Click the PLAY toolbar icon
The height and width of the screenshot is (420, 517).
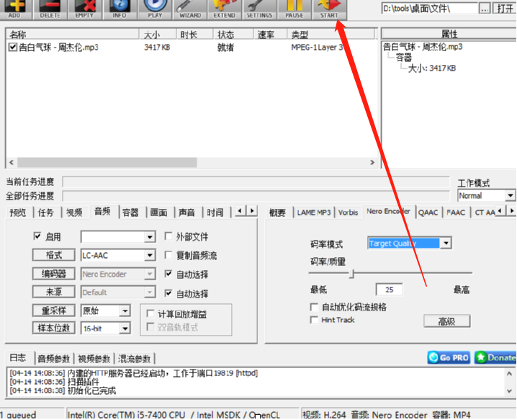(155, 9)
